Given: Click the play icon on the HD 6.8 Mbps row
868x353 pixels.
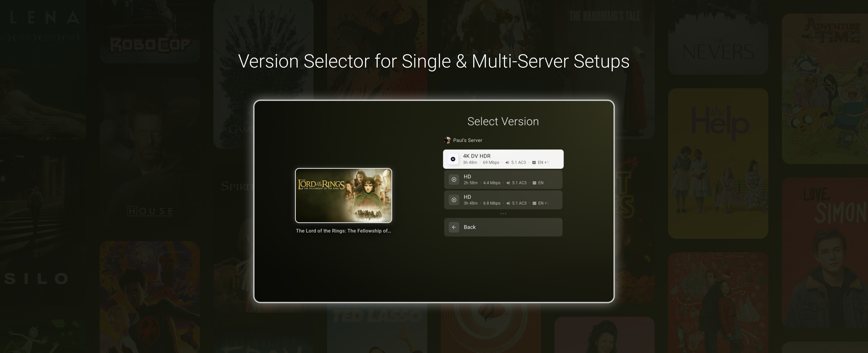Looking at the screenshot, I should (454, 200).
